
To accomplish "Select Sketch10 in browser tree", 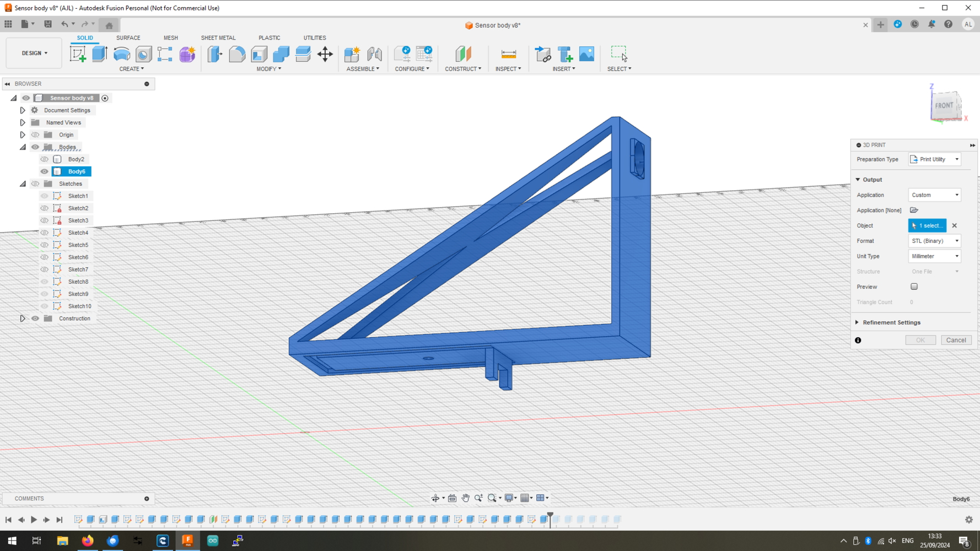I will 80,306.
